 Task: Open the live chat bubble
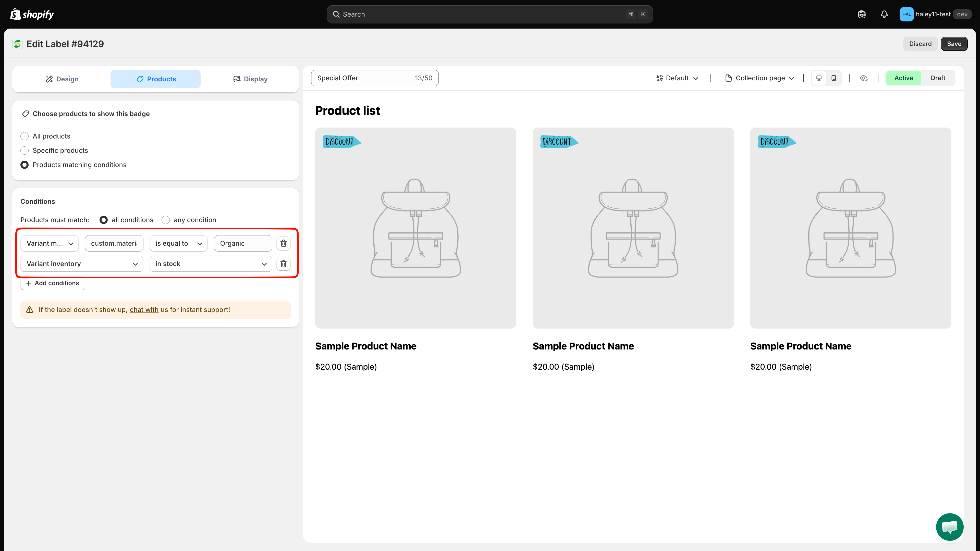[x=950, y=527]
